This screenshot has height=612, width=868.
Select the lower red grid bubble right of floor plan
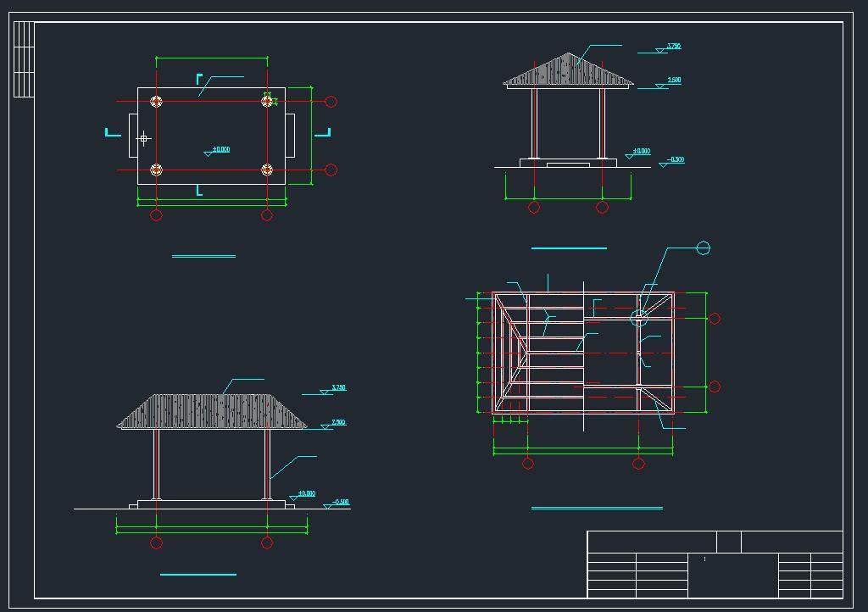point(331,170)
